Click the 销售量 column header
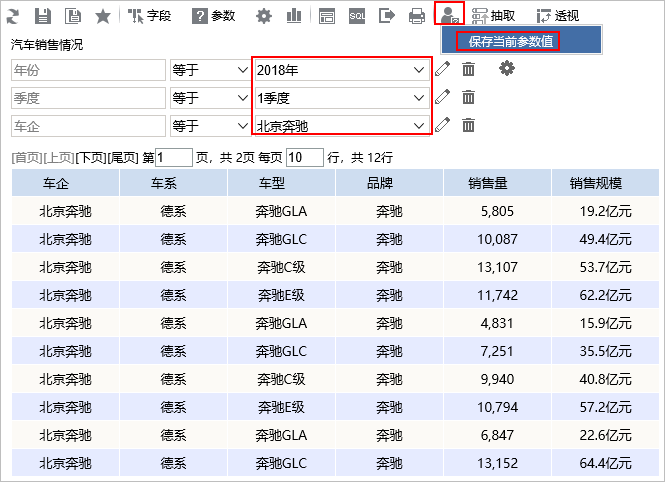The width and height of the screenshot is (665, 482). pyautogui.click(x=497, y=183)
